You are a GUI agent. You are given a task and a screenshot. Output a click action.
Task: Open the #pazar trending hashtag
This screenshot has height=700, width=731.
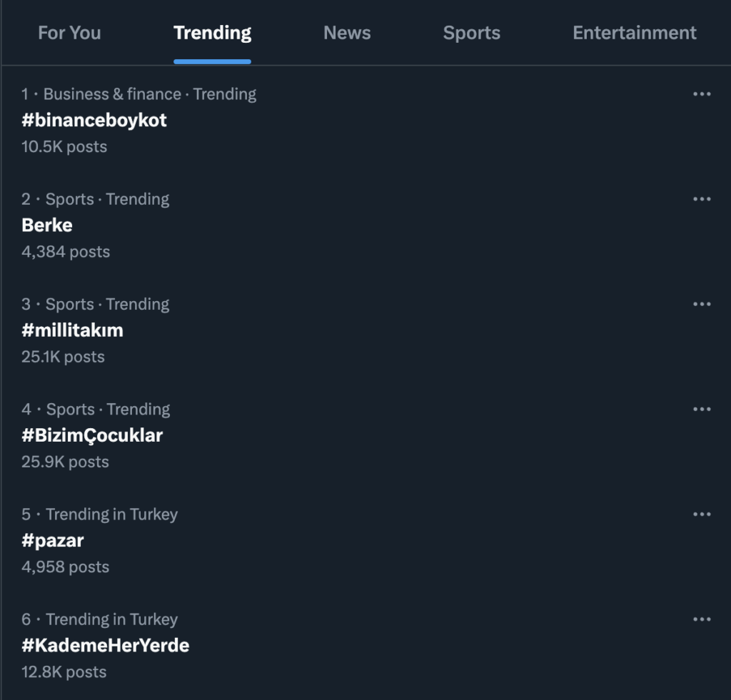[x=53, y=540]
